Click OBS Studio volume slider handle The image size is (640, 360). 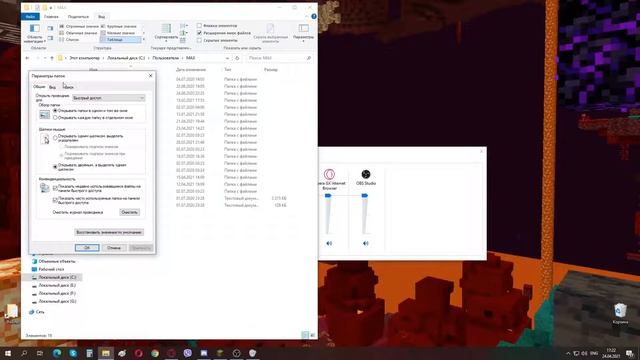click(x=364, y=196)
